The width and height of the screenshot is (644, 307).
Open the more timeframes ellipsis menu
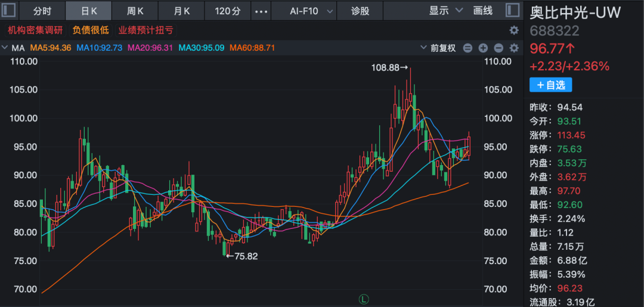coord(261,11)
